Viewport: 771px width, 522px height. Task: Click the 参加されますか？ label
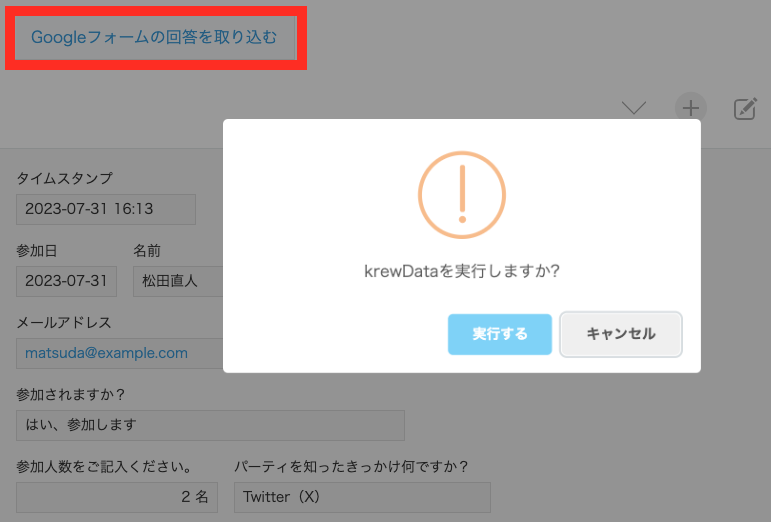point(71,394)
